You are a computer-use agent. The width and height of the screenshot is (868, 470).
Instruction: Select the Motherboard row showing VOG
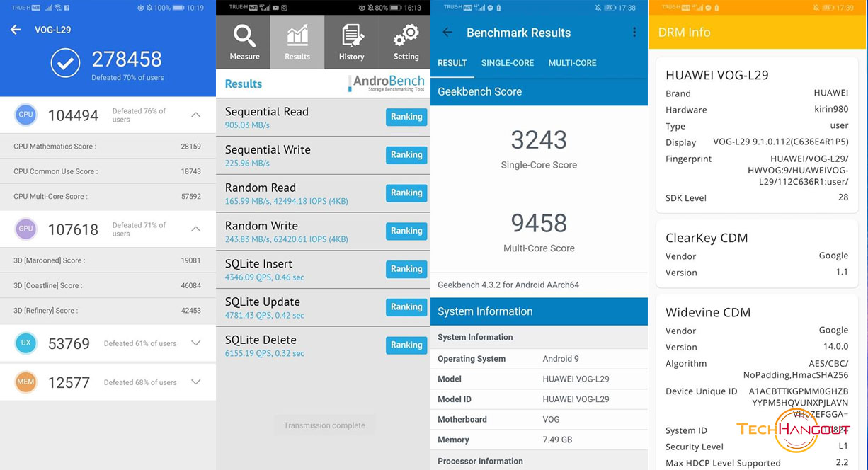(539, 420)
